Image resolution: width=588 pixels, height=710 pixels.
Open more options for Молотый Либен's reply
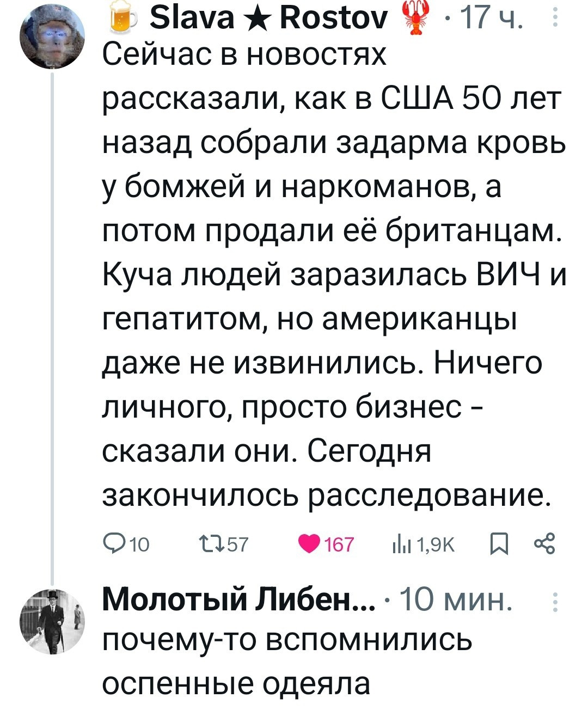coord(555,603)
